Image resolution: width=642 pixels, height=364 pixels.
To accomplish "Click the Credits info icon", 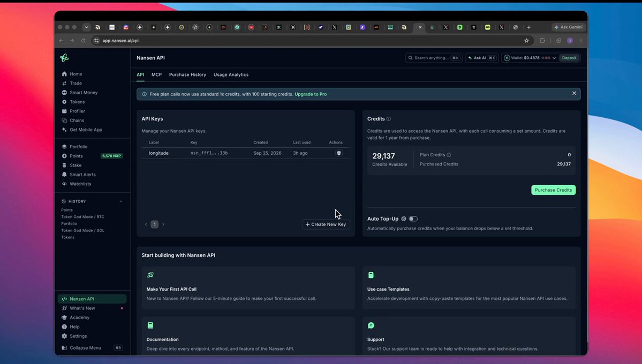I will click(389, 119).
